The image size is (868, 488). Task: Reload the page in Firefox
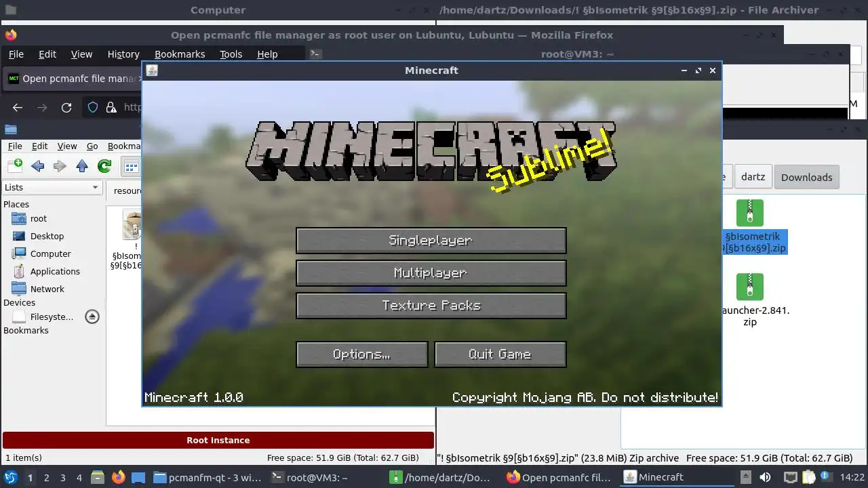(x=66, y=107)
